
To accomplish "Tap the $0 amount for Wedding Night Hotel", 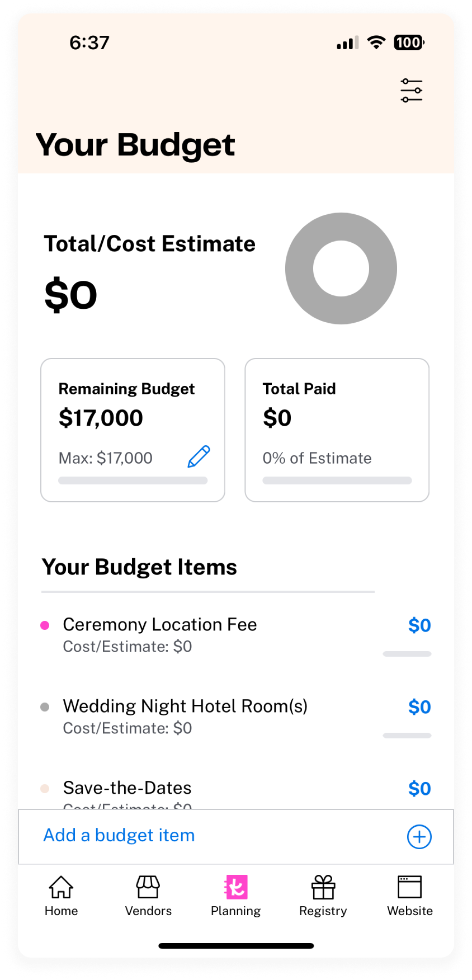I will coord(419,707).
